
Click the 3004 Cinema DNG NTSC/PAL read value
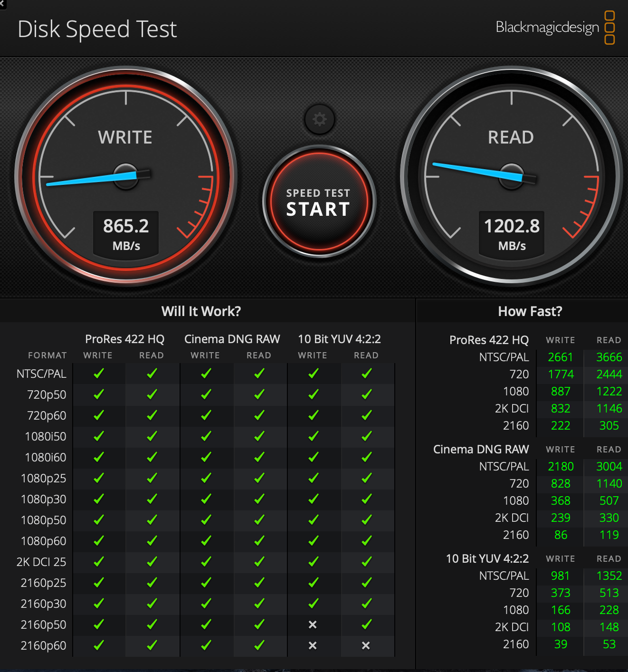[609, 466]
